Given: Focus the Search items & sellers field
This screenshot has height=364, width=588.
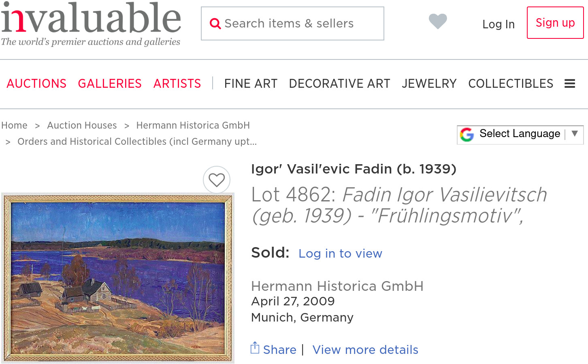Looking at the screenshot, I should point(300,23).
